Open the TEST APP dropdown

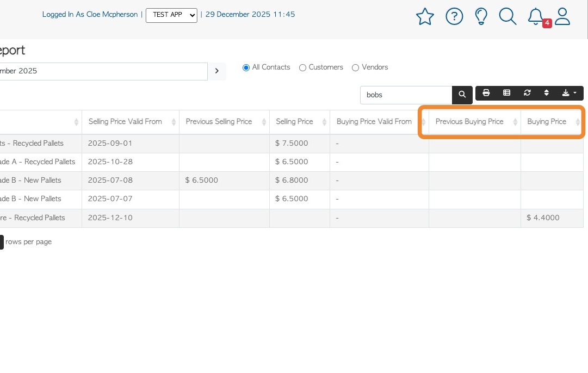click(171, 15)
